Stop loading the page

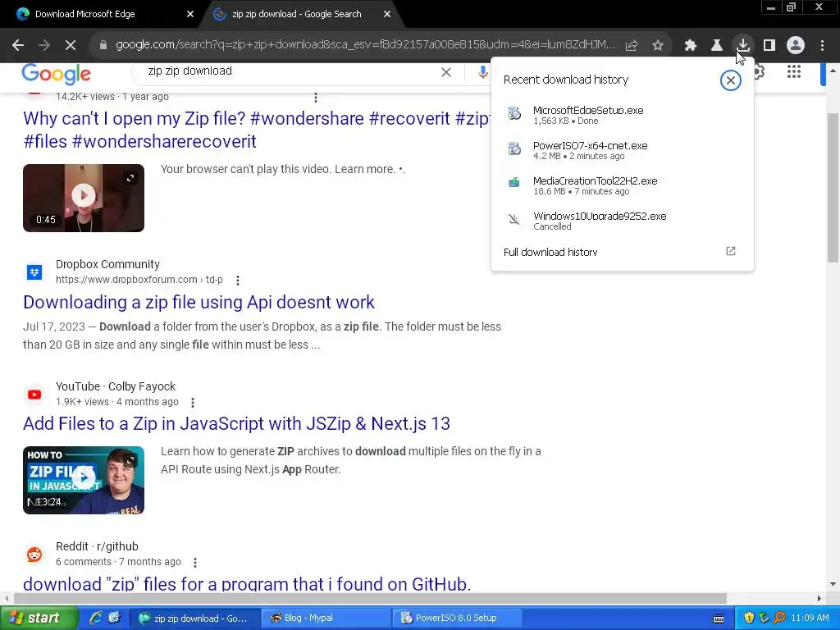[x=71, y=46]
